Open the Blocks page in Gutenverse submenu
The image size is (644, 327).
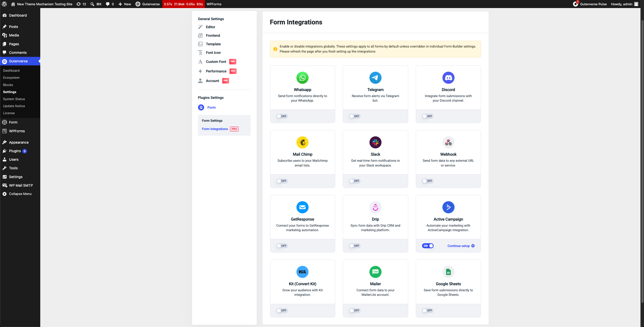pos(8,85)
